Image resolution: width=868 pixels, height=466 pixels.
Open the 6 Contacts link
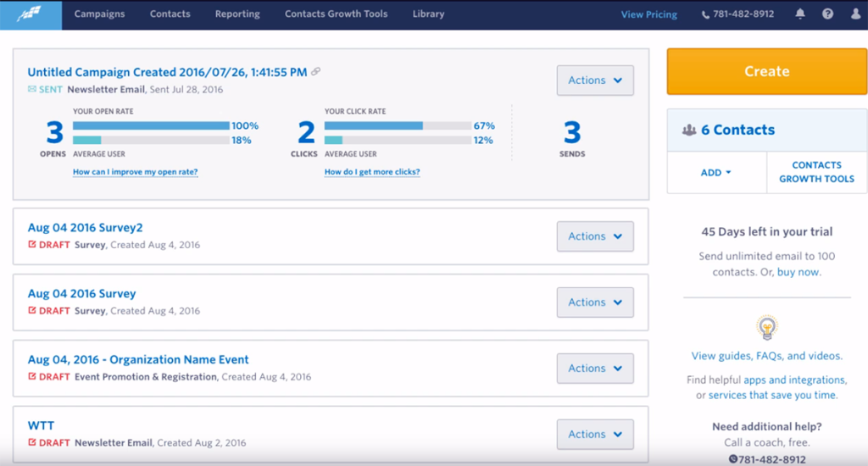[x=738, y=130]
